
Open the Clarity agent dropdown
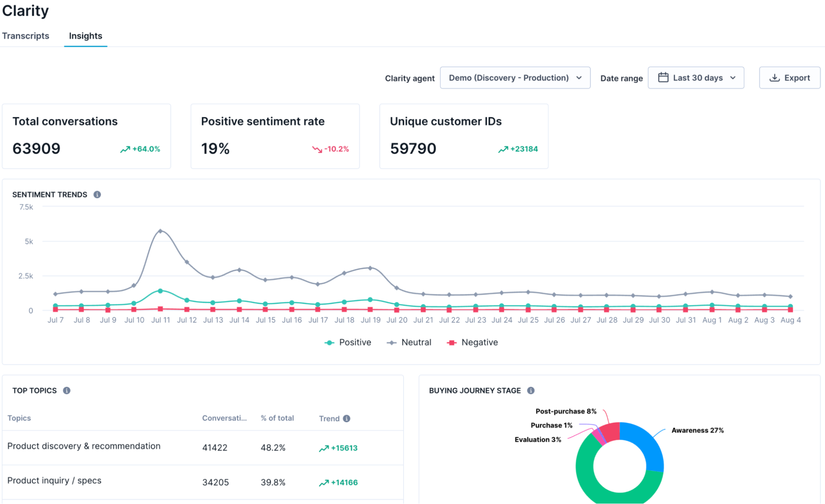pos(515,78)
